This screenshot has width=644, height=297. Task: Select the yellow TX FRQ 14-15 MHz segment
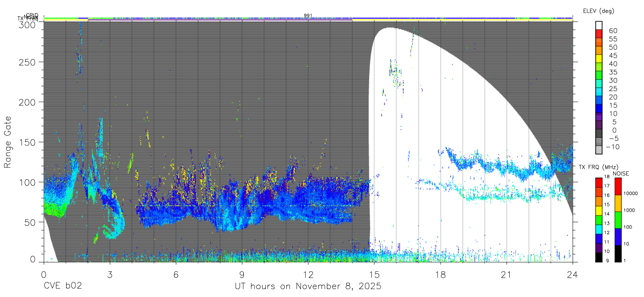point(598,211)
